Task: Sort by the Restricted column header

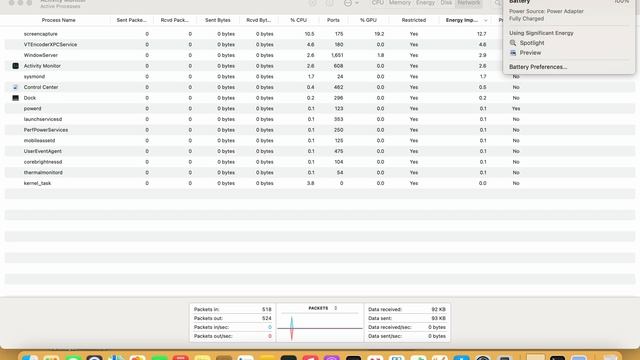Action: [x=413, y=20]
